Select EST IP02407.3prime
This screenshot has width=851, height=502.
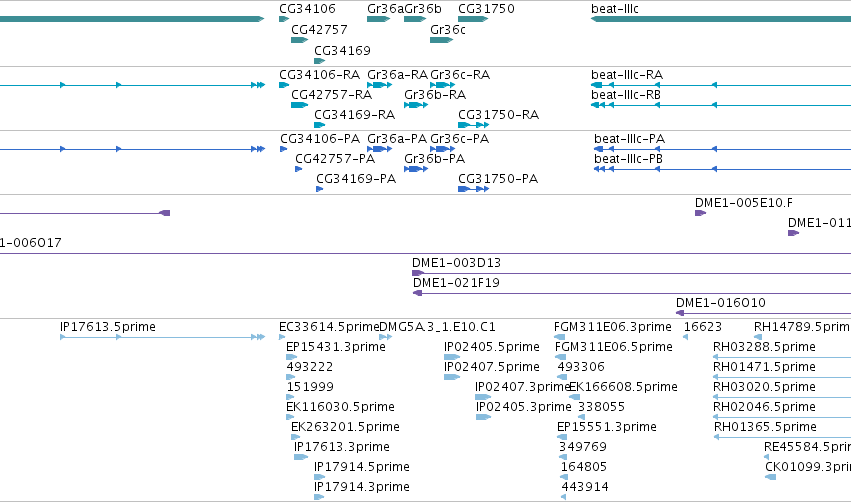coord(523,386)
